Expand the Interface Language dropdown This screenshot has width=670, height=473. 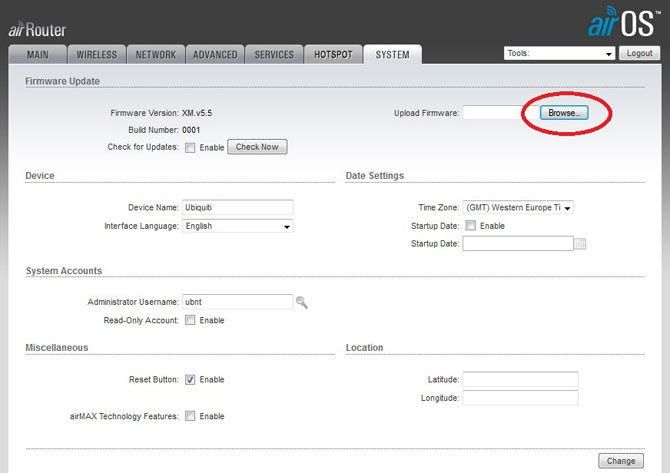[237, 226]
